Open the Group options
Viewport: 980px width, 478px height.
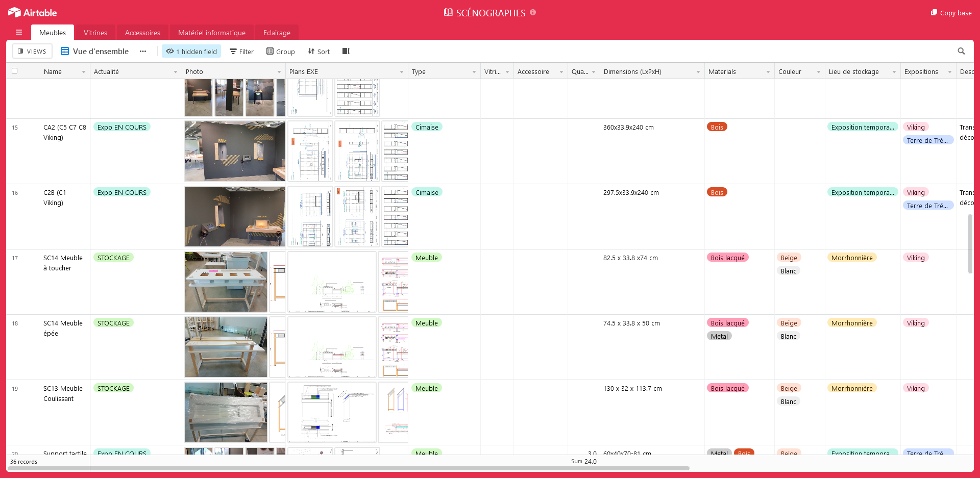281,52
